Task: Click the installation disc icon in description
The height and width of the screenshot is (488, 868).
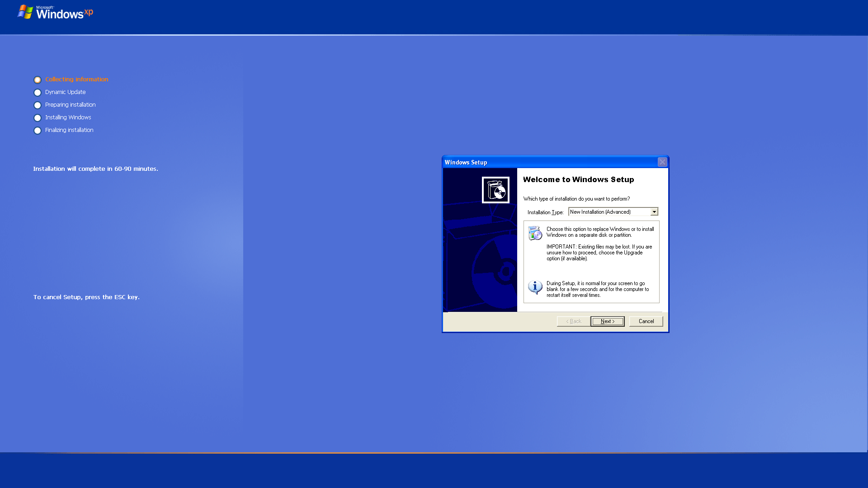Action: tap(535, 233)
